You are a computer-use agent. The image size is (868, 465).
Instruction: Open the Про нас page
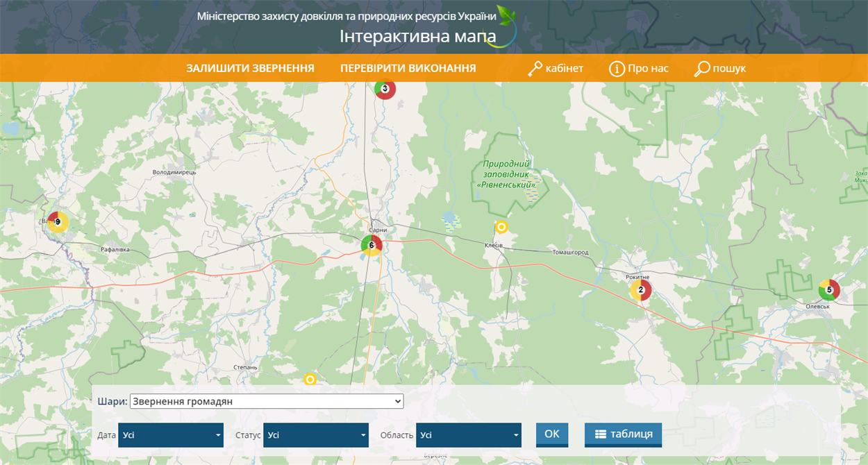[649, 68]
